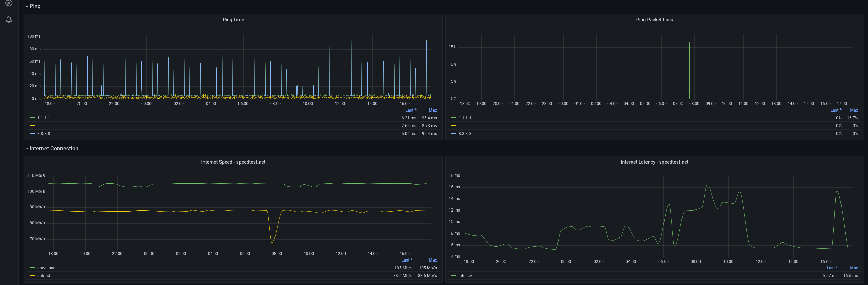
Task: Toggle upload series in speed legend
Action: tap(43, 276)
